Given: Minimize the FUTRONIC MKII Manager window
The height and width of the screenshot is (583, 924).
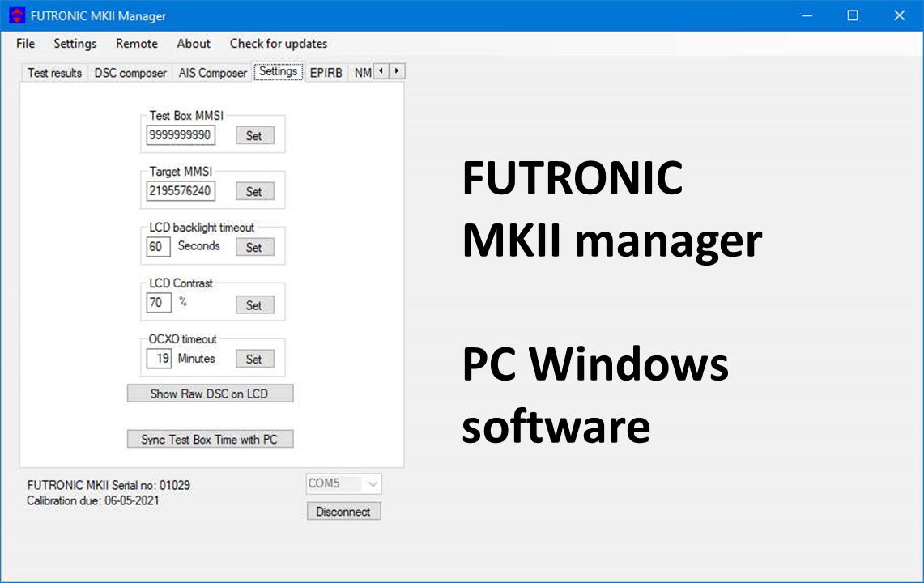Looking at the screenshot, I should click(x=807, y=15).
